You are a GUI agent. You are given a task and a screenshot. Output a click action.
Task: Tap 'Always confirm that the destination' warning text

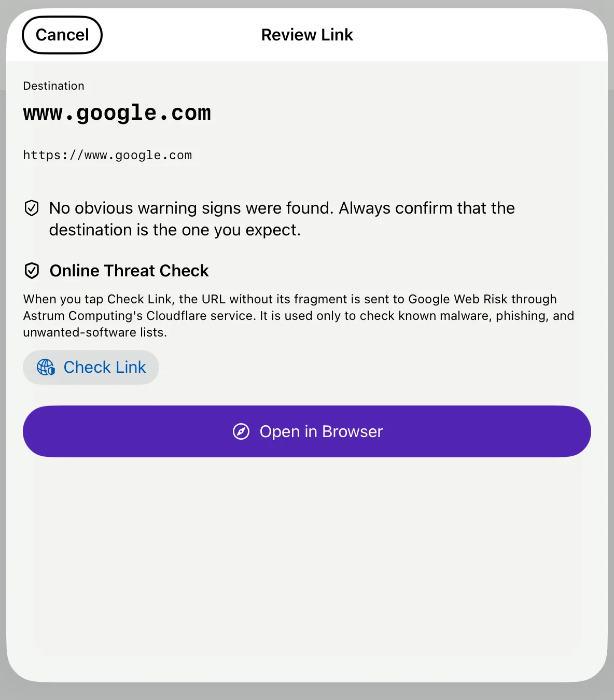point(282,219)
